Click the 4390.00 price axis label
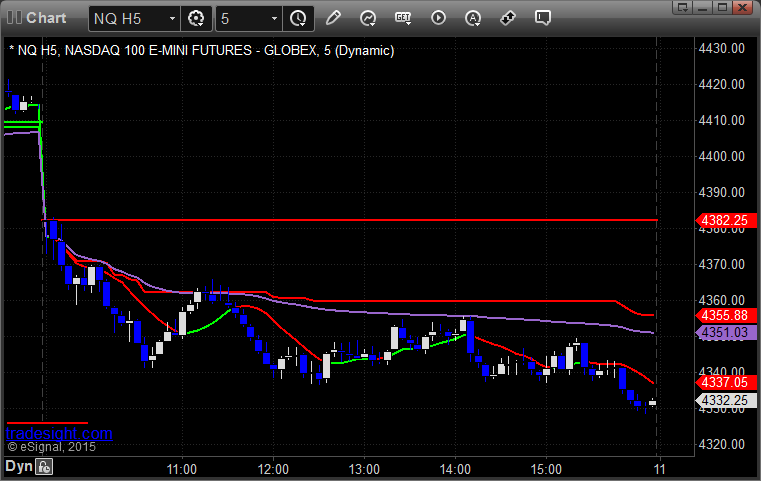 coord(721,193)
